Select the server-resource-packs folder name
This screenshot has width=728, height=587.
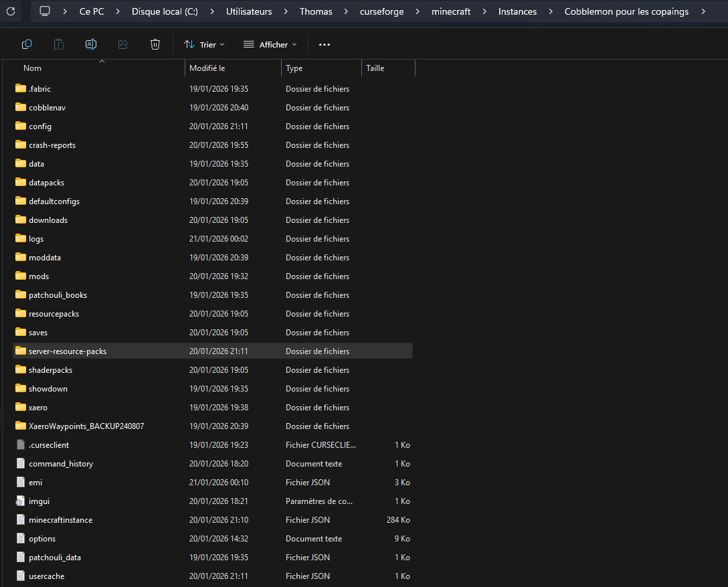[x=68, y=351]
